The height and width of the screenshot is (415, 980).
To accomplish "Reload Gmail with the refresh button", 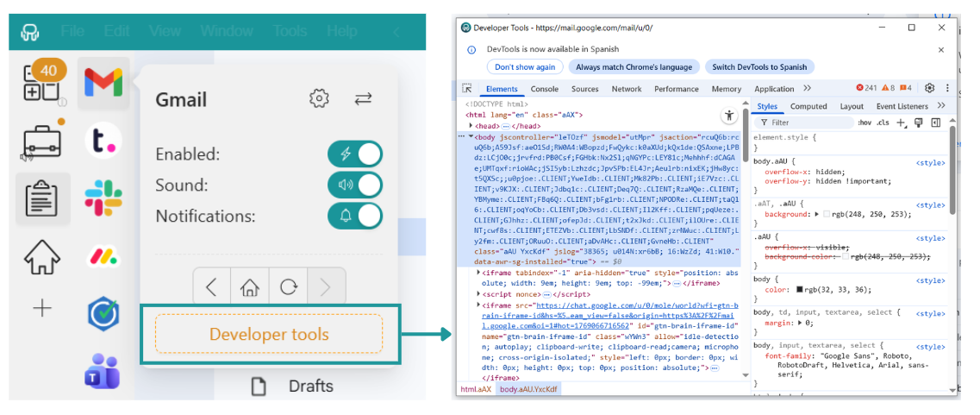I will coord(288,286).
